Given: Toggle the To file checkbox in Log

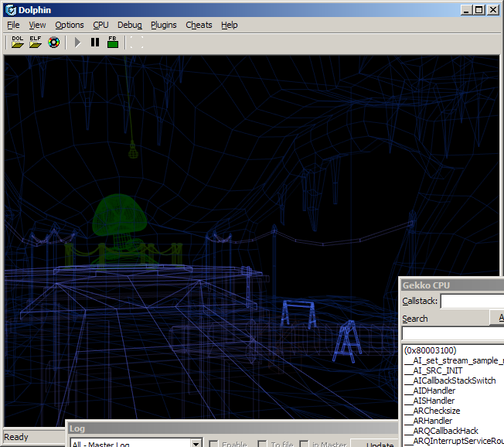Looking at the screenshot, I should pos(262,444).
